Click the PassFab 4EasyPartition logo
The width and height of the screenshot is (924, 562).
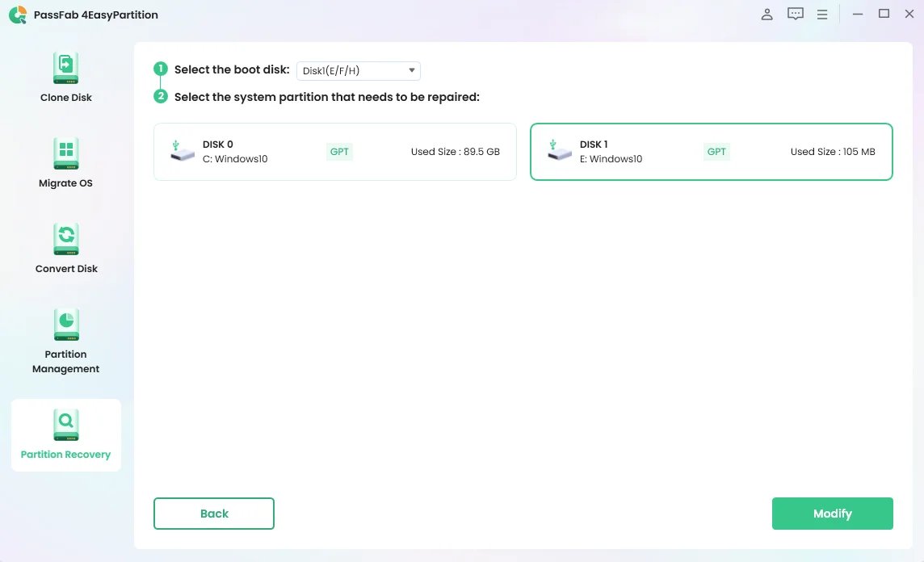coord(18,15)
